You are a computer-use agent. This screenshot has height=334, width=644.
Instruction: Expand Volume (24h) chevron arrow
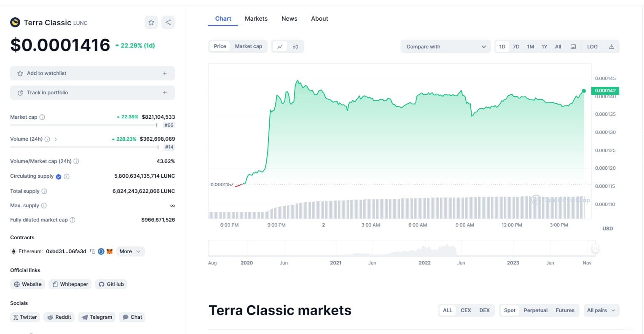56,139
